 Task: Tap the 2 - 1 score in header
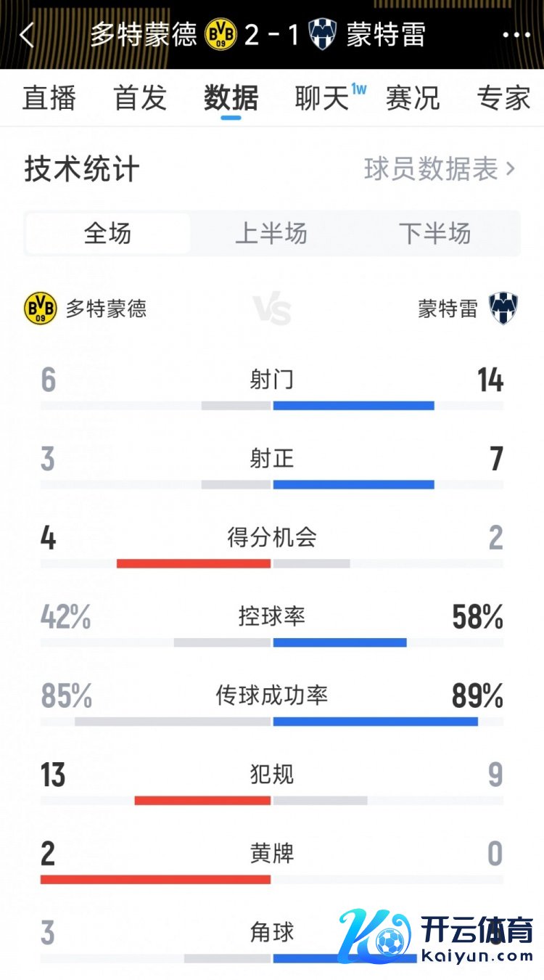272,35
